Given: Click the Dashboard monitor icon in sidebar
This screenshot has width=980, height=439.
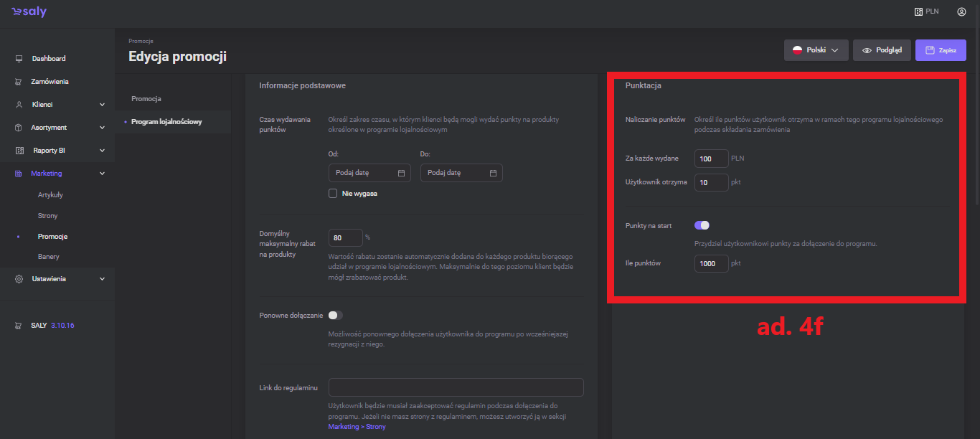Looking at the screenshot, I should pyautogui.click(x=19, y=59).
